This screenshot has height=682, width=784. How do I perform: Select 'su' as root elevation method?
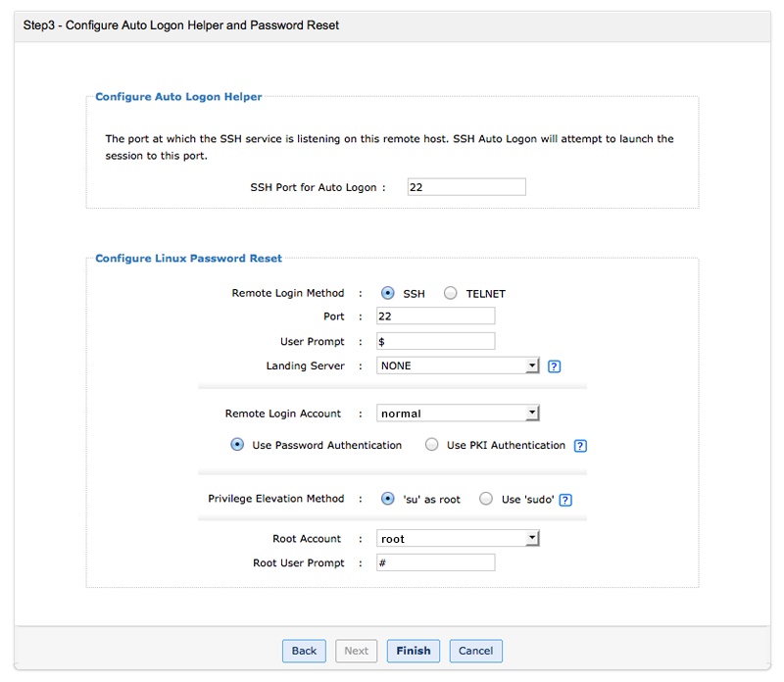pos(388,499)
